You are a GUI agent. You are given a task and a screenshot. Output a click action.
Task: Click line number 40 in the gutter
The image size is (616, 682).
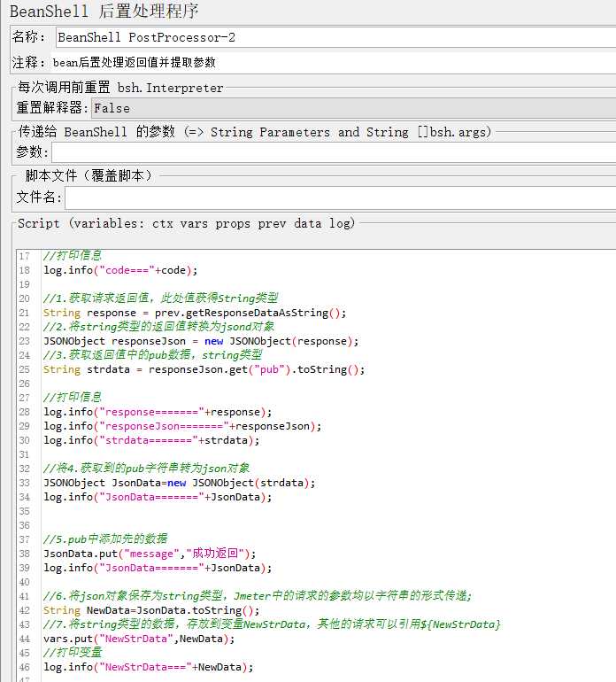pyautogui.click(x=25, y=582)
